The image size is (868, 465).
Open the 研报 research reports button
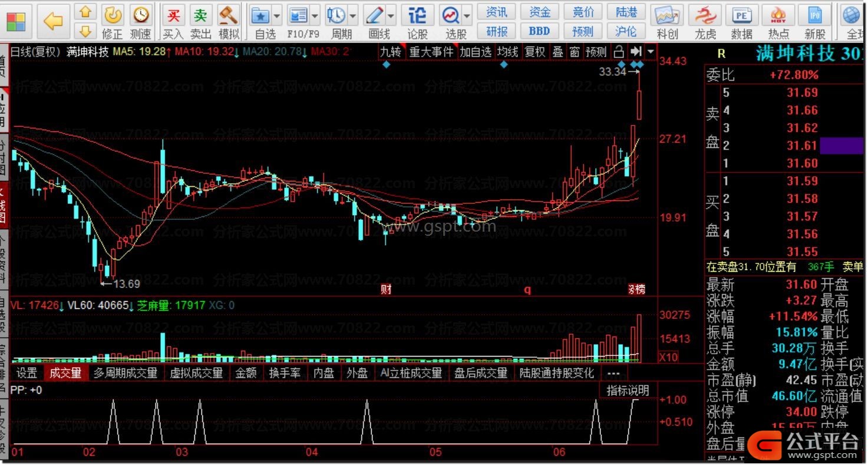click(497, 31)
